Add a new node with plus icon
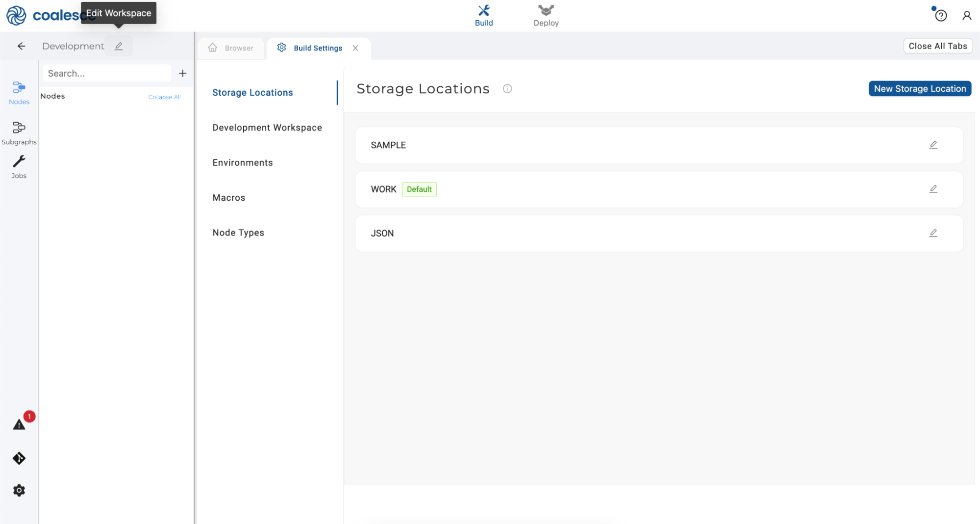The image size is (980, 524). click(x=182, y=73)
